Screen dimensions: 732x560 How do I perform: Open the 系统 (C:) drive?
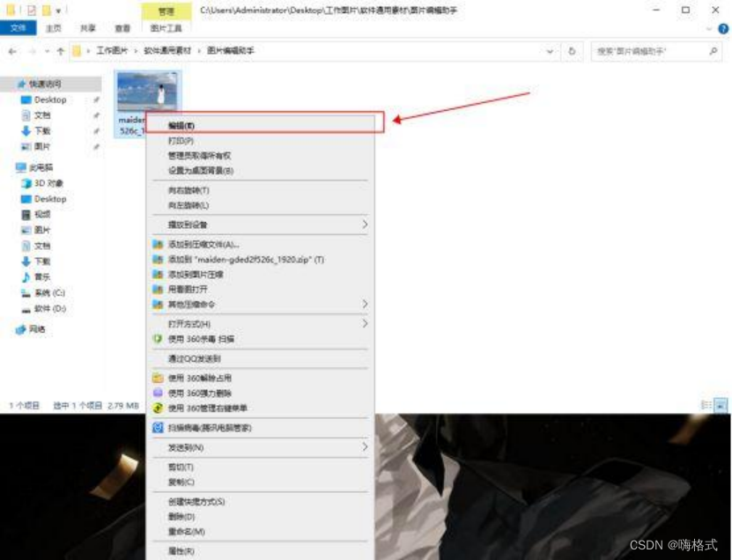(49, 292)
